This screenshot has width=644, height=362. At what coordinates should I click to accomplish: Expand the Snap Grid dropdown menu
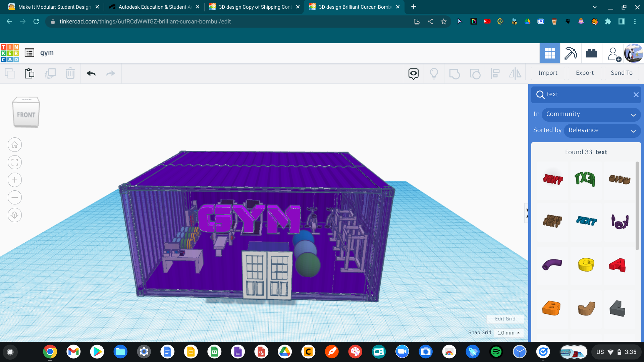point(508,333)
